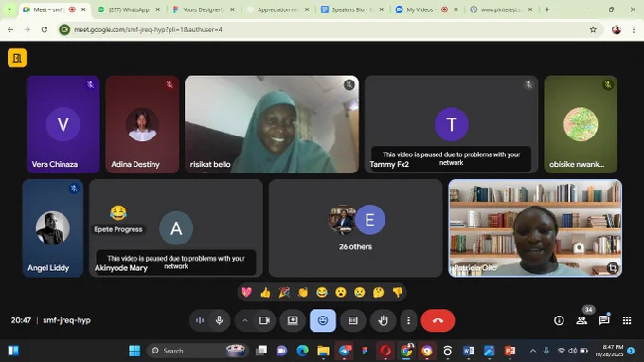Toggle the camera on or off
The width and height of the screenshot is (644, 362).
click(264, 320)
